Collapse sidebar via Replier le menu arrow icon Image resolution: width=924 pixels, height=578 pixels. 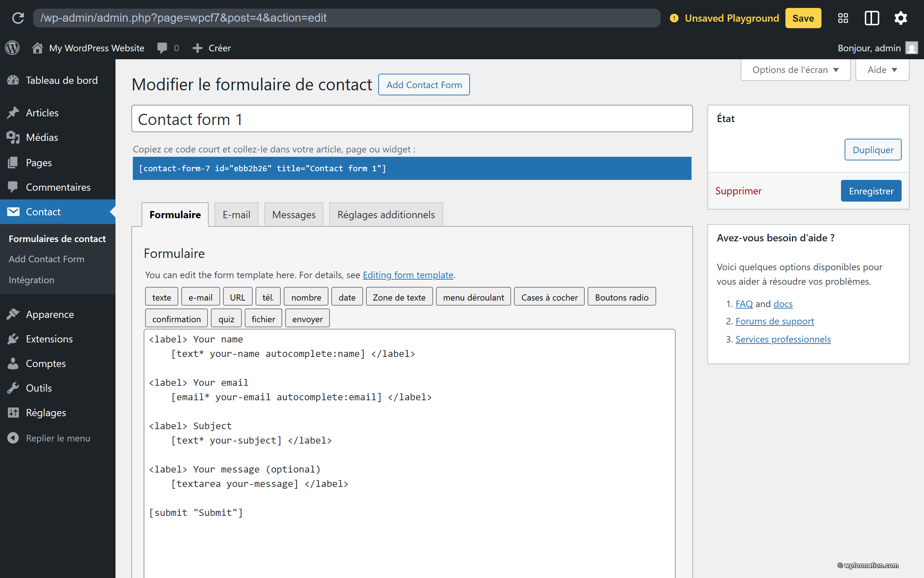13,438
